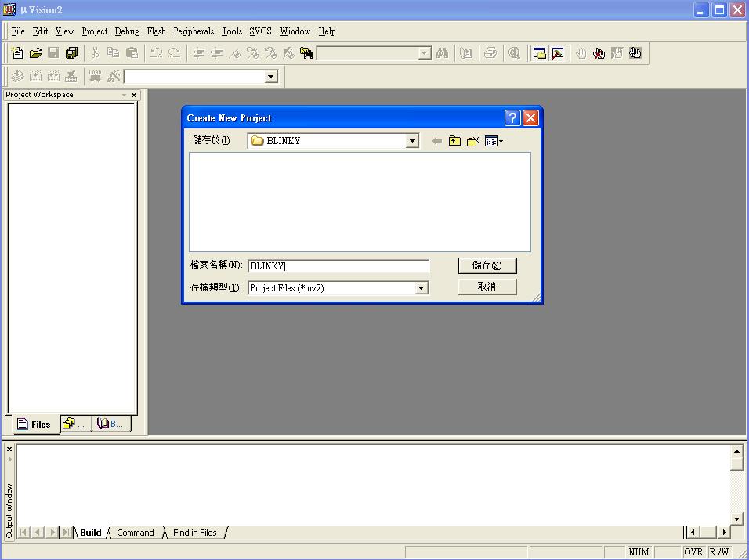
Task: Click the Save All icon in toolbar
Action: [x=72, y=53]
